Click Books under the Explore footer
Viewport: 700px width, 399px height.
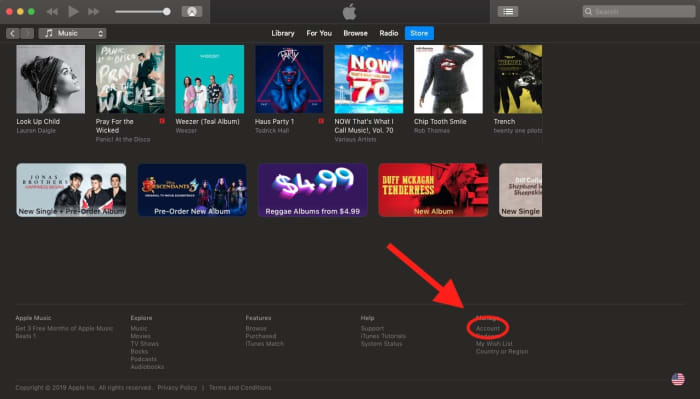click(139, 351)
